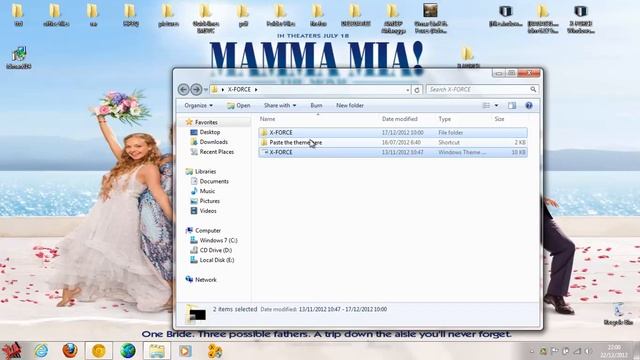The image size is (640, 360).
Task: Open the address bar history dropdown
Action: [x=407, y=89]
